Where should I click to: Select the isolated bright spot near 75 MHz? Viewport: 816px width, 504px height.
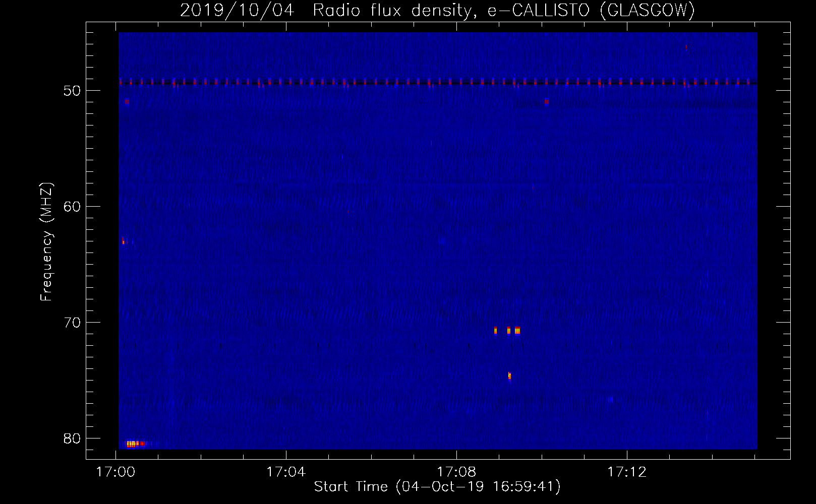coord(509,375)
